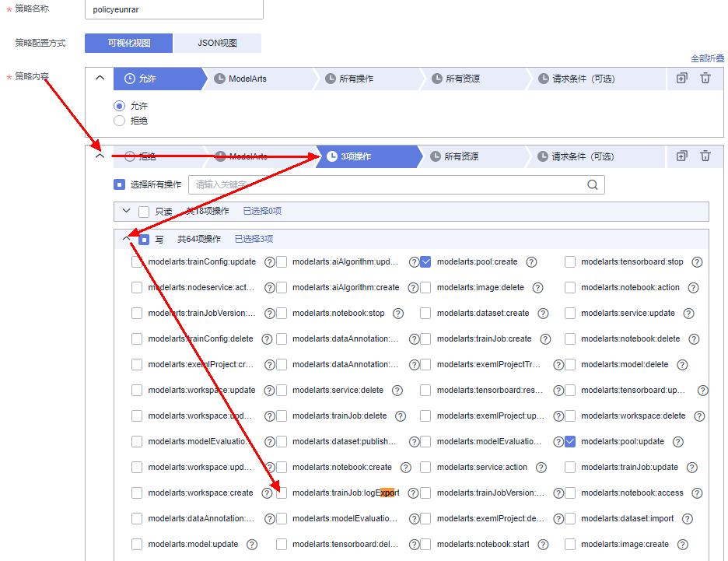Click search magnifier icon in keyword box
728x561 pixels.
[x=593, y=185]
